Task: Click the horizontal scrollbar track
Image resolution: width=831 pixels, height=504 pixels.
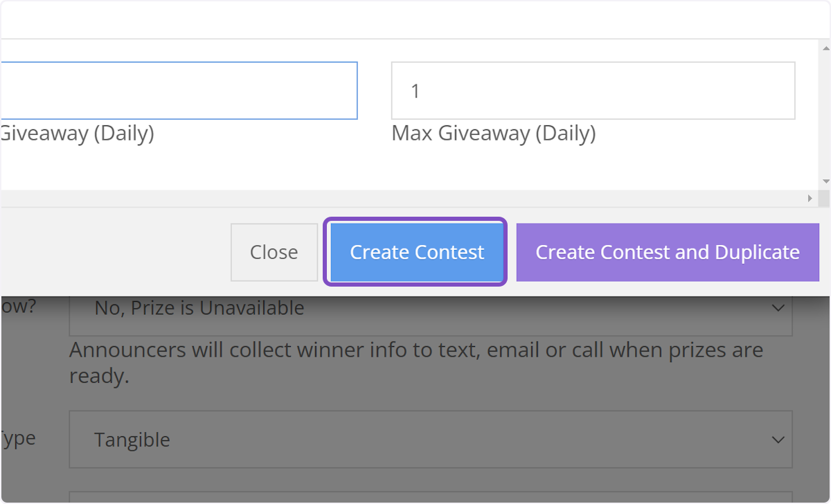Action: click(415, 198)
